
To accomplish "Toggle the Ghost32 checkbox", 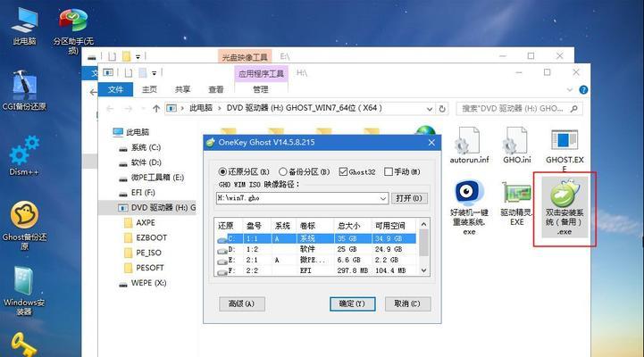I will coord(357,171).
